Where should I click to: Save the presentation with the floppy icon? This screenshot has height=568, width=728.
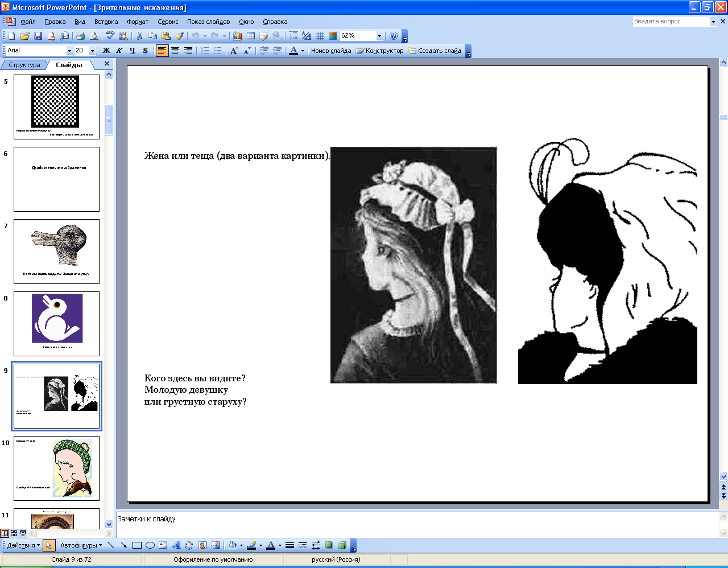[38, 36]
